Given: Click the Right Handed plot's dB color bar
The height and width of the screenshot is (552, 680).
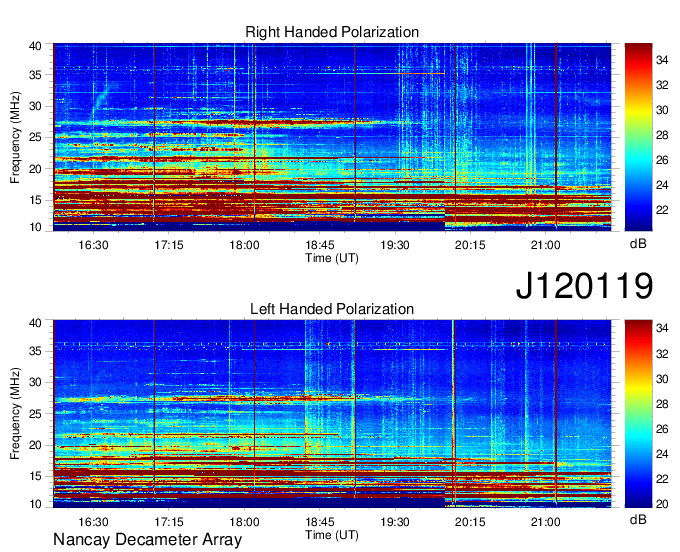Looking at the screenshot, I should 638,137.
